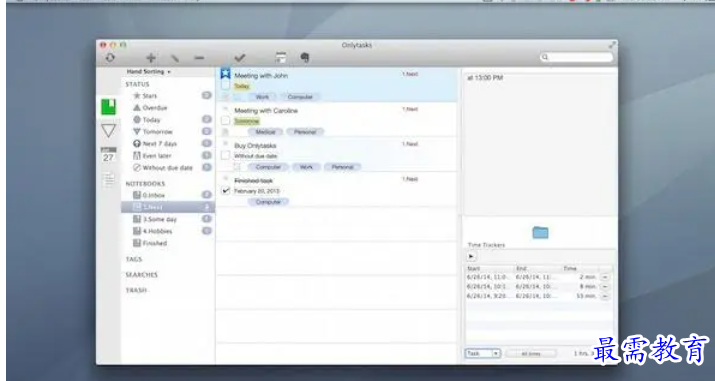Click the Work tag on Meeting with John
This screenshot has height=381, width=715.
(x=262, y=97)
